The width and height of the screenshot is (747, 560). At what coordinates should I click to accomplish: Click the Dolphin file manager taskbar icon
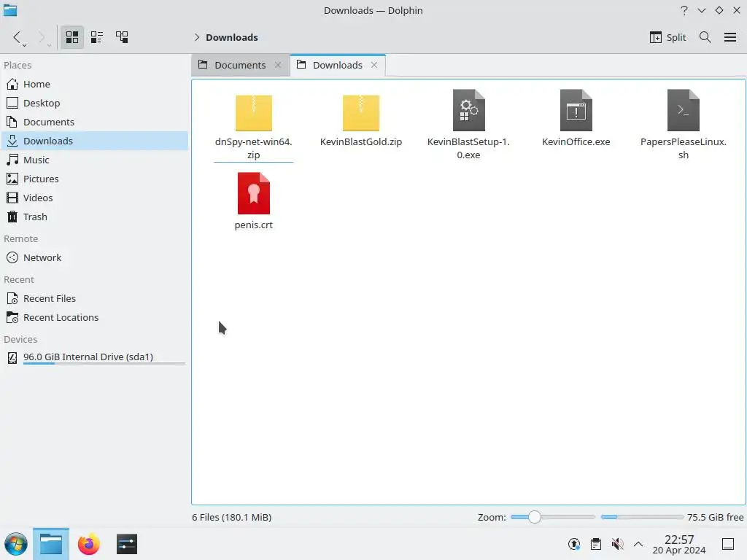click(x=51, y=544)
